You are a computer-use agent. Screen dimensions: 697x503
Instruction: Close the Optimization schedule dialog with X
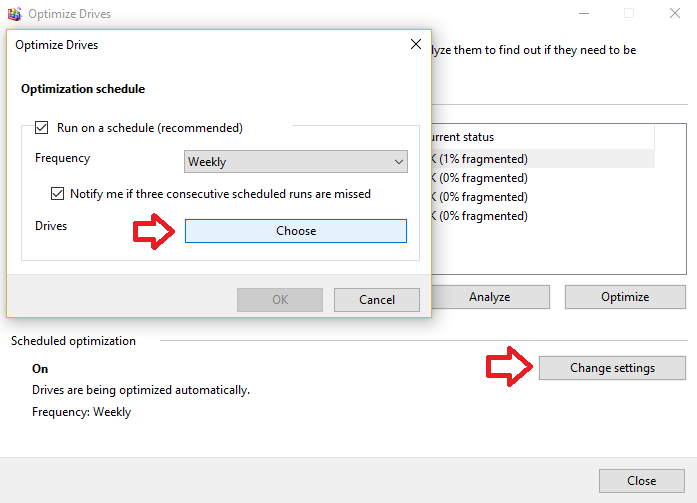click(x=416, y=44)
